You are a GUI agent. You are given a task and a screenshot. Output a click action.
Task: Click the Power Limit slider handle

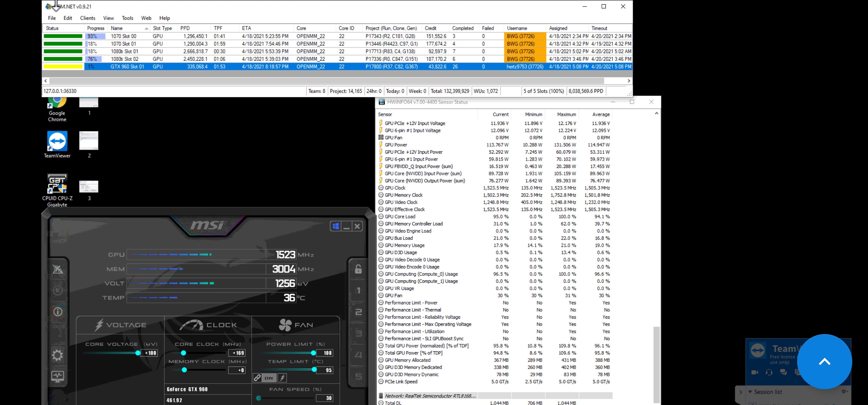[313, 353]
